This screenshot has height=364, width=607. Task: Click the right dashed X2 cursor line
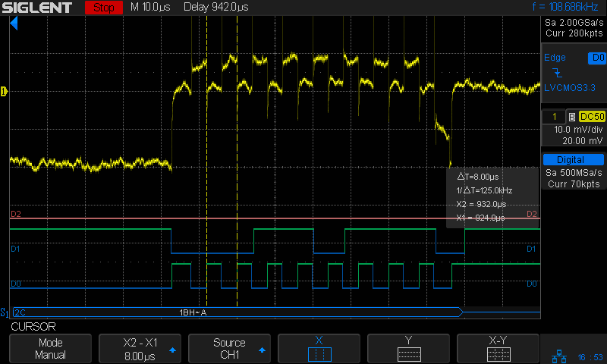coord(237,152)
